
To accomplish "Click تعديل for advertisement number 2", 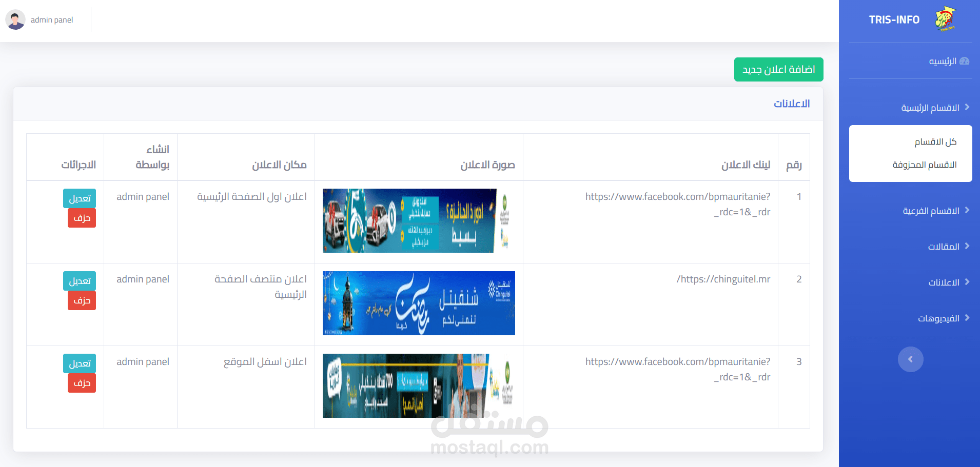I will [80, 281].
